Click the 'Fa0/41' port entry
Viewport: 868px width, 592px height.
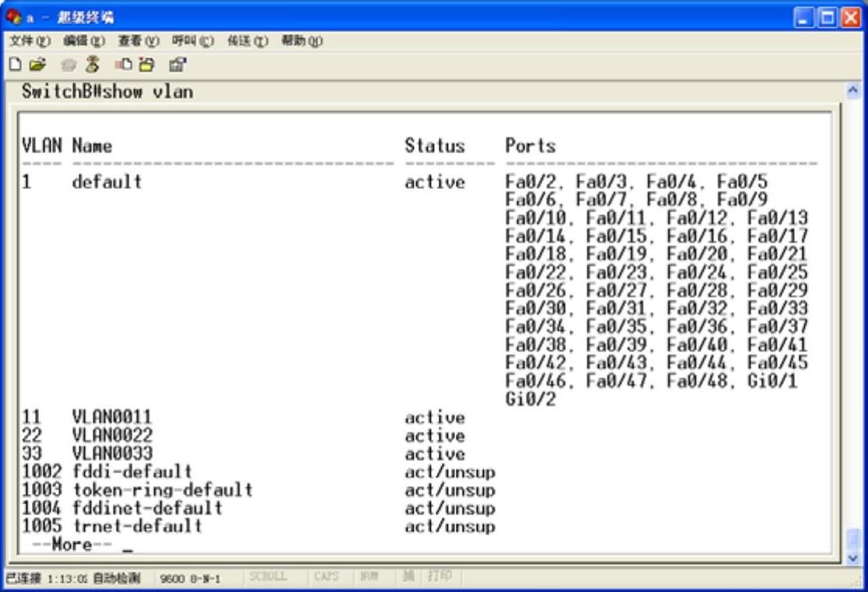pyautogui.click(x=777, y=345)
